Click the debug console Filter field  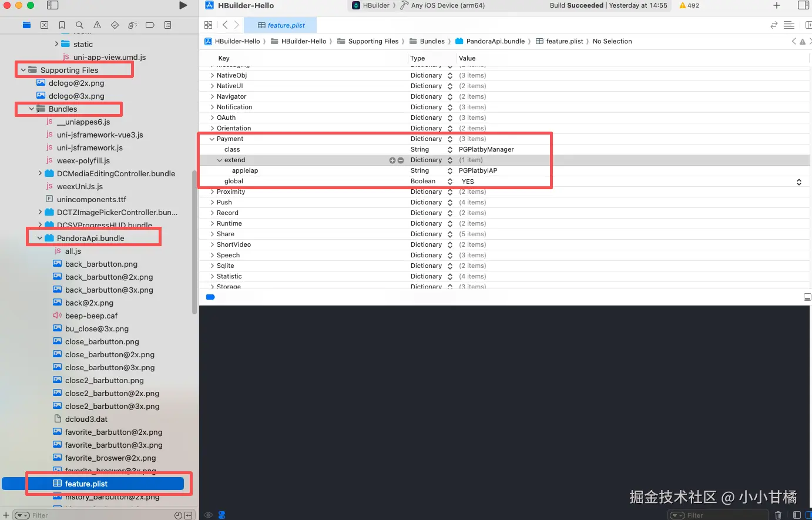719,515
